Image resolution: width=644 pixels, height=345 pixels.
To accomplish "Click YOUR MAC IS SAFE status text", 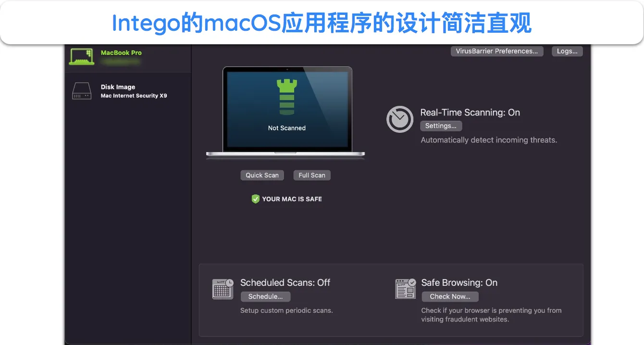I will tap(292, 199).
